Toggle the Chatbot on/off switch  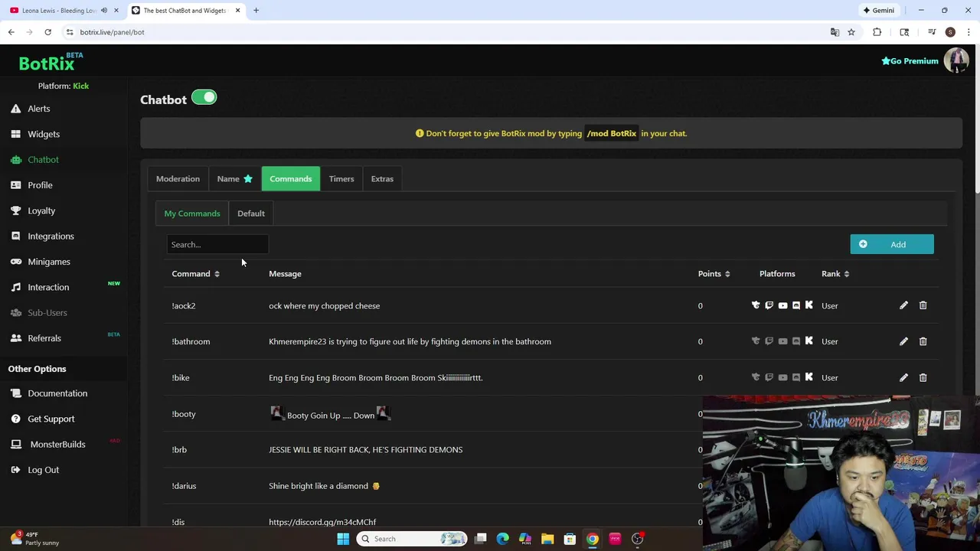click(204, 97)
